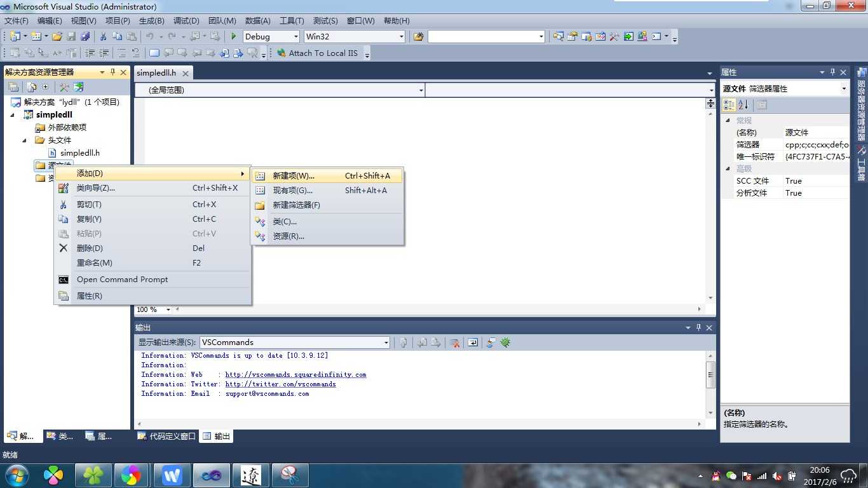868x488 pixels.
Task: Collapse the 高级 property category
Action: pyautogui.click(x=728, y=168)
